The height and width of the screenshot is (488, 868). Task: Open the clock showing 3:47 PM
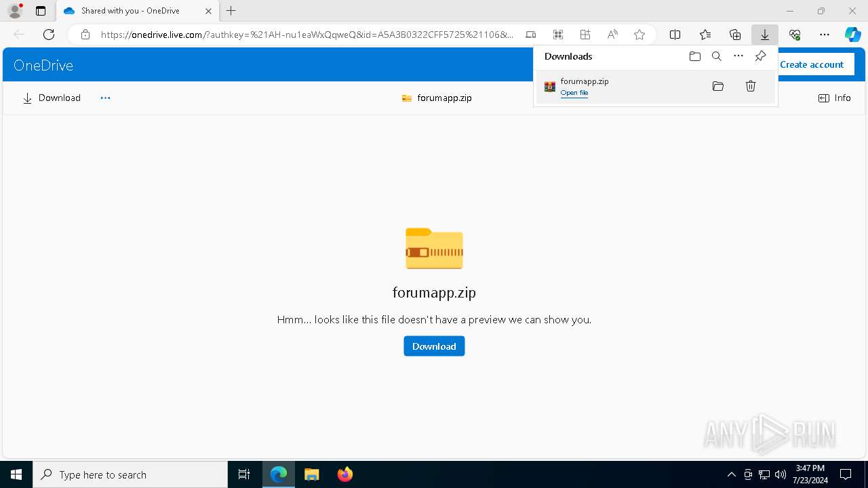pyautogui.click(x=810, y=474)
